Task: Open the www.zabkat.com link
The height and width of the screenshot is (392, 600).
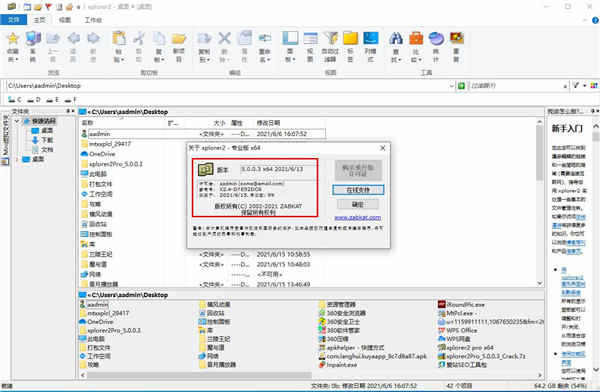Action: click(357, 217)
